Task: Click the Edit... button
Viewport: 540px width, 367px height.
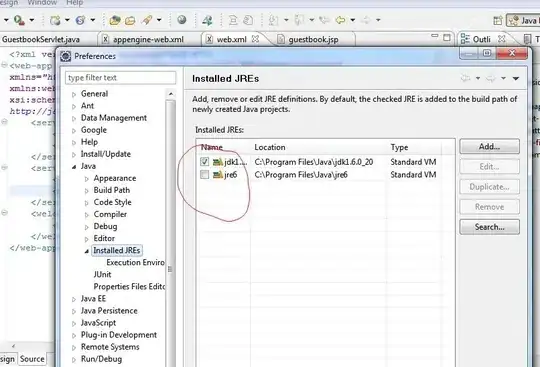Action: coord(489,167)
